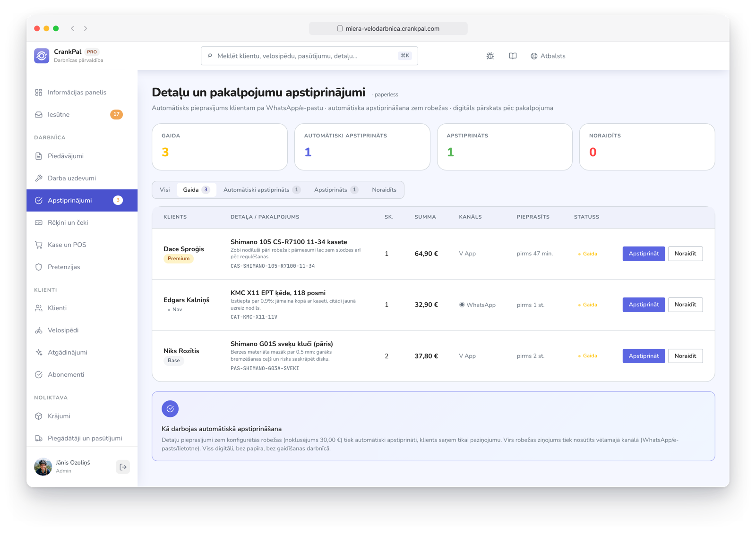This screenshot has height=534, width=756.
Task: Click the PRO badge beside CrankPal
Action: pyautogui.click(x=92, y=52)
